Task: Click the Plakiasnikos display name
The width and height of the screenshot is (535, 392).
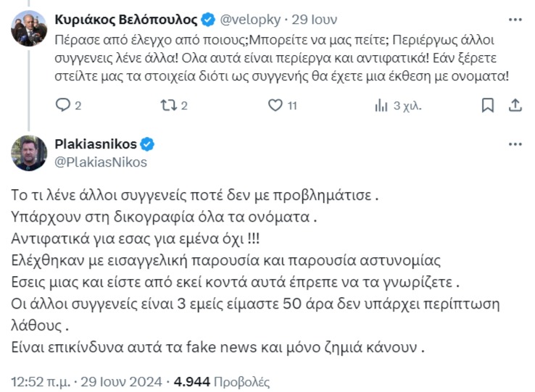Action: tap(96, 144)
